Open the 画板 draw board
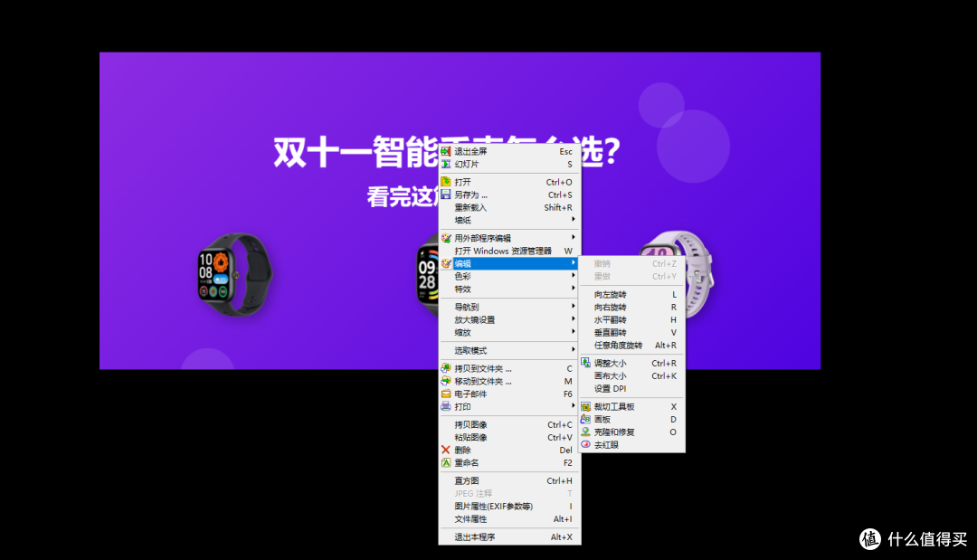Image resolution: width=977 pixels, height=560 pixels. pyautogui.click(x=631, y=419)
